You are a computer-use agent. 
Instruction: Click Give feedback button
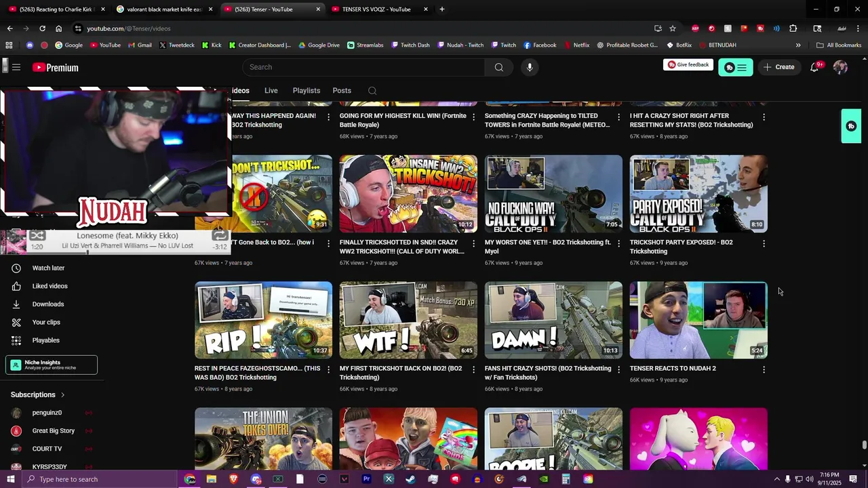[688, 65]
